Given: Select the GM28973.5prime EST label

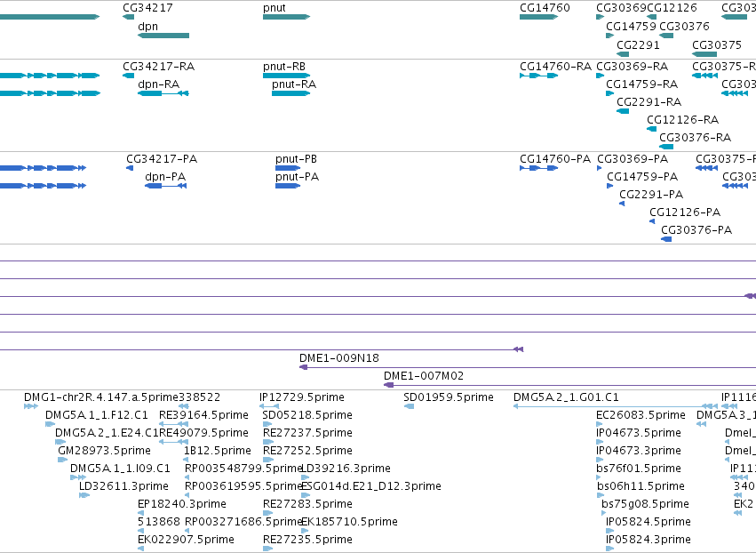Looking at the screenshot, I should (104, 450).
